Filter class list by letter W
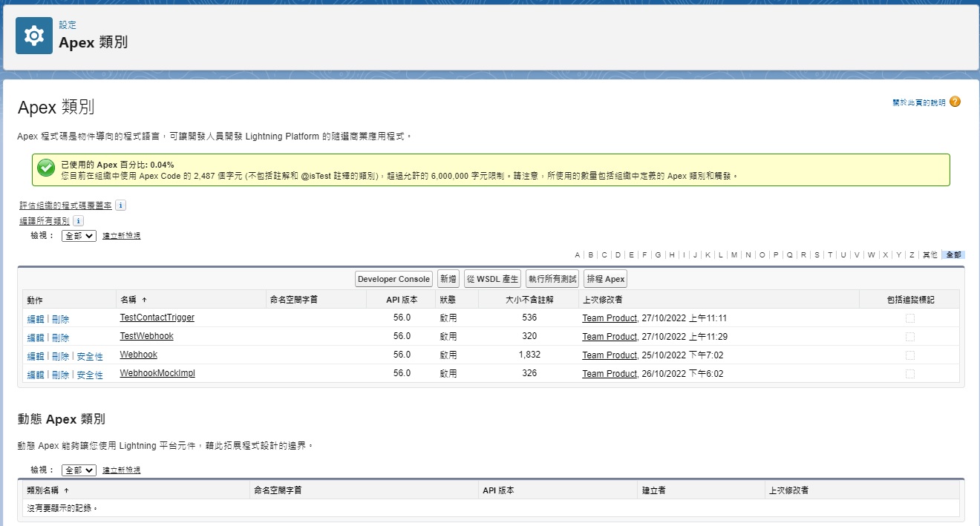Image resolution: width=980 pixels, height=526 pixels. 871,255
